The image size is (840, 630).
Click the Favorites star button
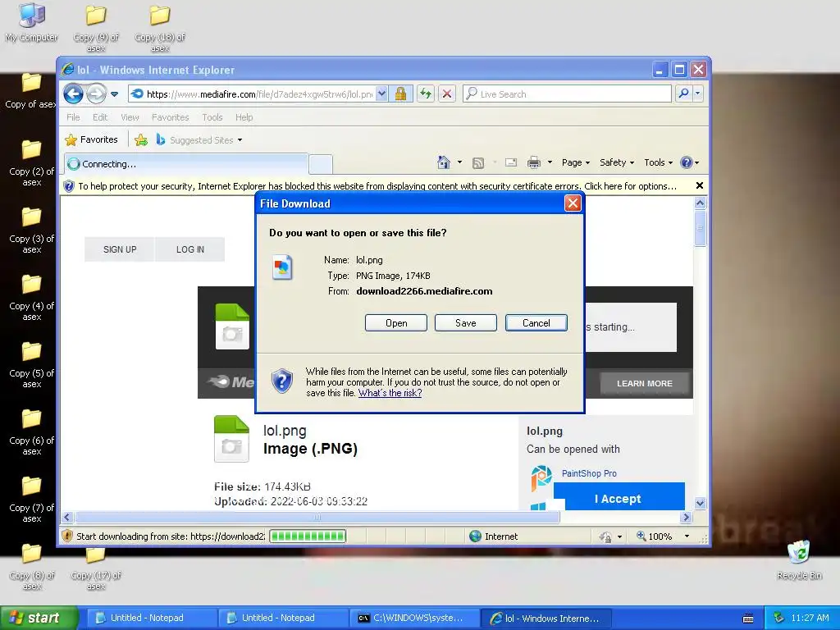91,139
